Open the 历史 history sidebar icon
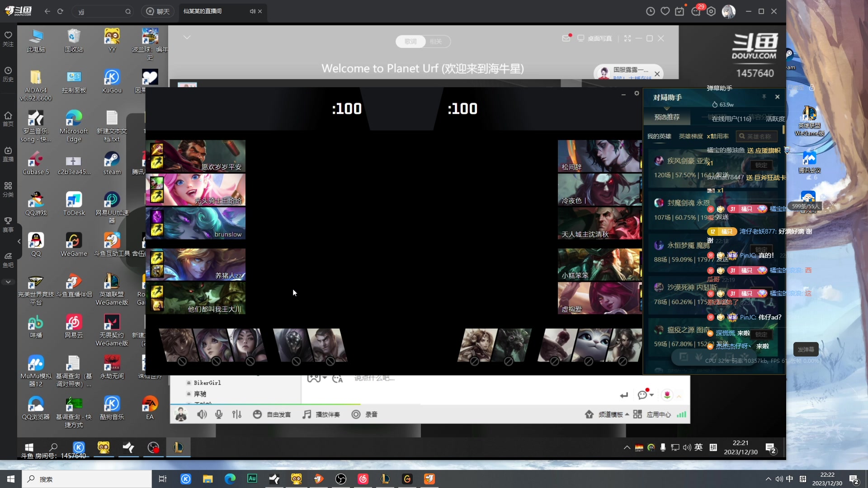This screenshot has height=488, width=868. click(x=8, y=74)
